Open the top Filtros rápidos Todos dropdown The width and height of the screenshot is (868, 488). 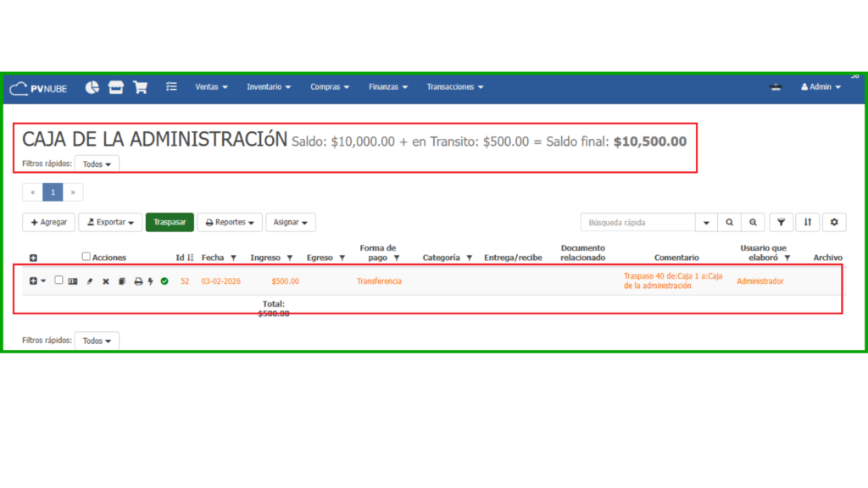(x=97, y=164)
